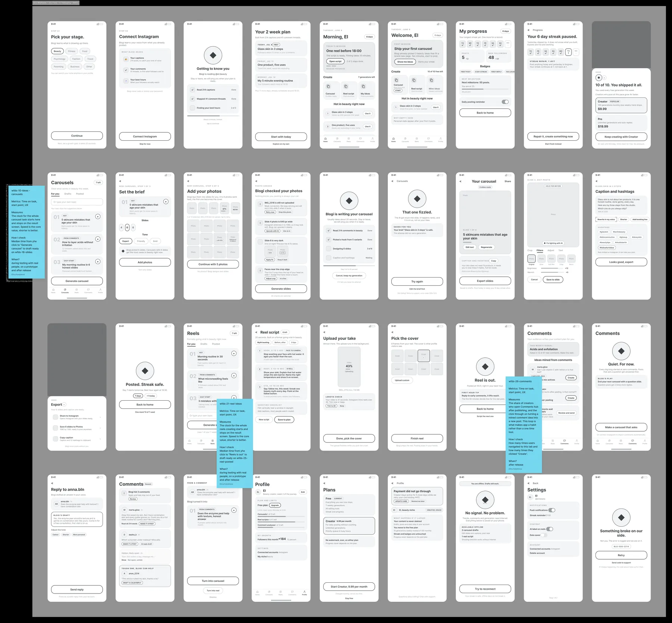Click Try again button

tap(417, 282)
